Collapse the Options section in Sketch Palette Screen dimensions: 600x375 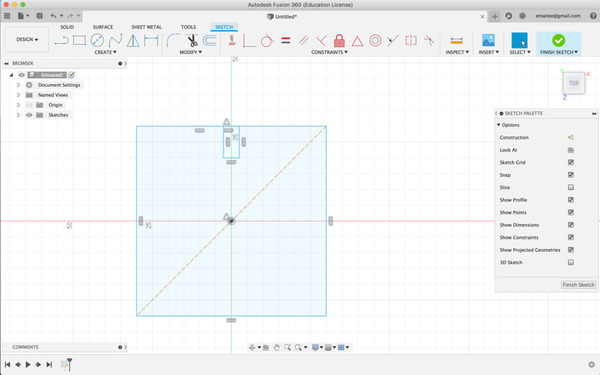click(x=499, y=125)
